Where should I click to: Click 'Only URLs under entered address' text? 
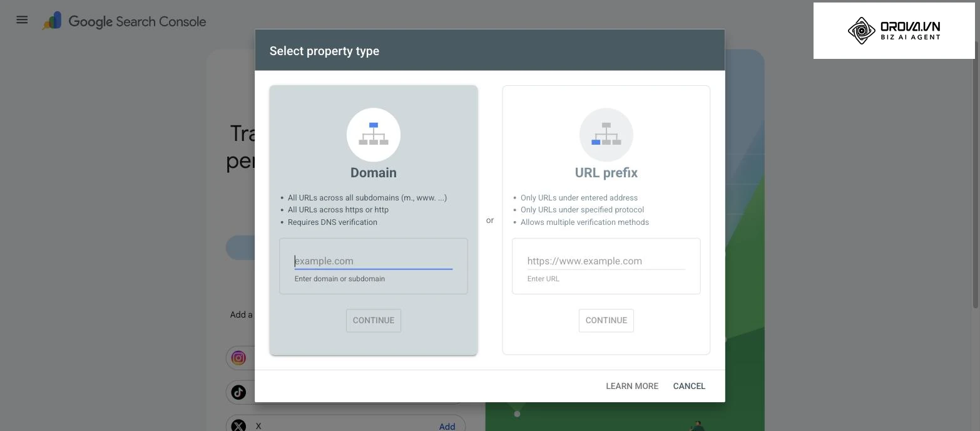(x=579, y=197)
